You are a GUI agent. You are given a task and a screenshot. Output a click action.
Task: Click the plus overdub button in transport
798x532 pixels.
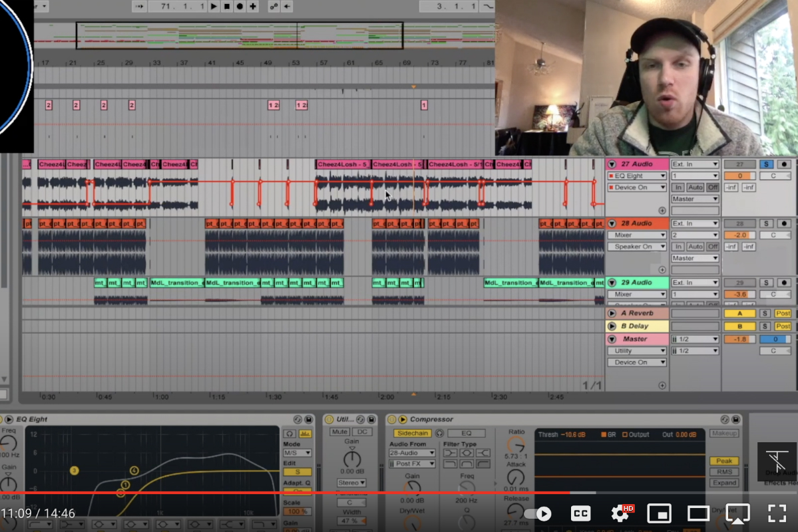point(253,7)
